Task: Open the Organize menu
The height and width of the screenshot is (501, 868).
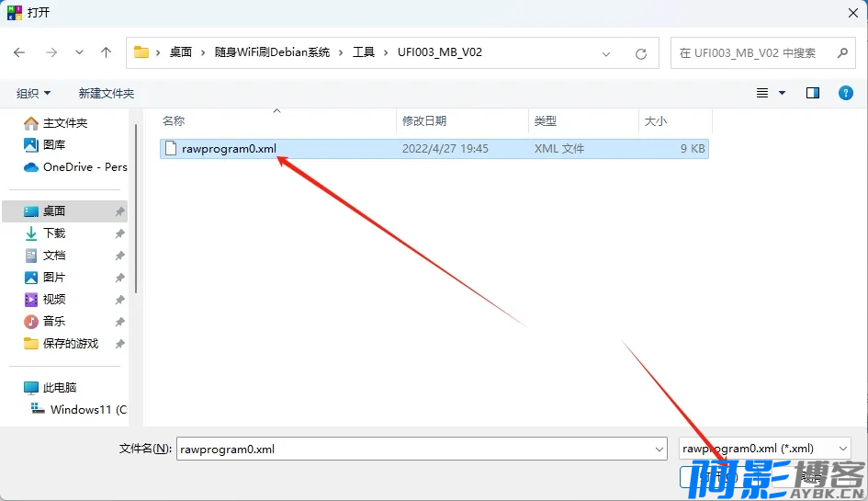Action: [34, 94]
